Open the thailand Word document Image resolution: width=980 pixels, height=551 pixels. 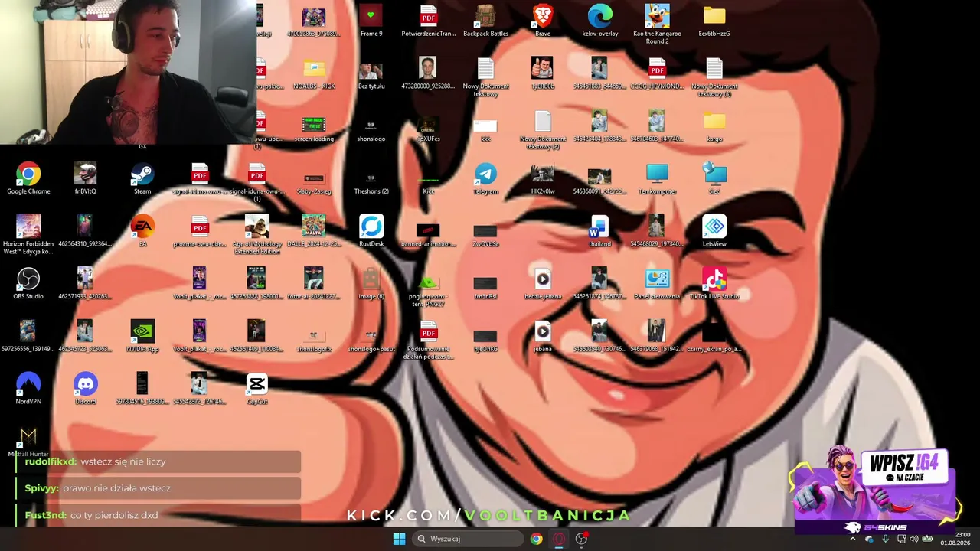(599, 232)
